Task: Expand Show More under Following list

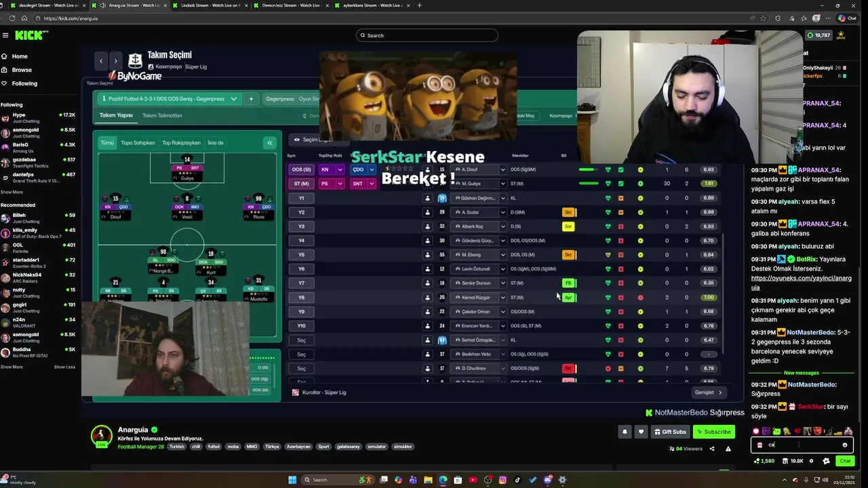Action: point(12,192)
